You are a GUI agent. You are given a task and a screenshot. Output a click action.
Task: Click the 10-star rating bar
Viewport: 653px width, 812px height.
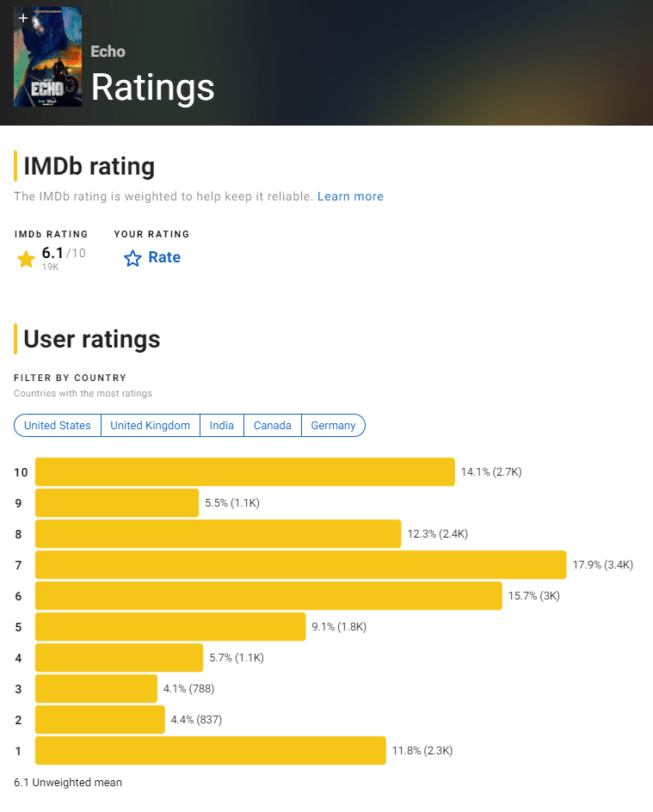(x=244, y=472)
